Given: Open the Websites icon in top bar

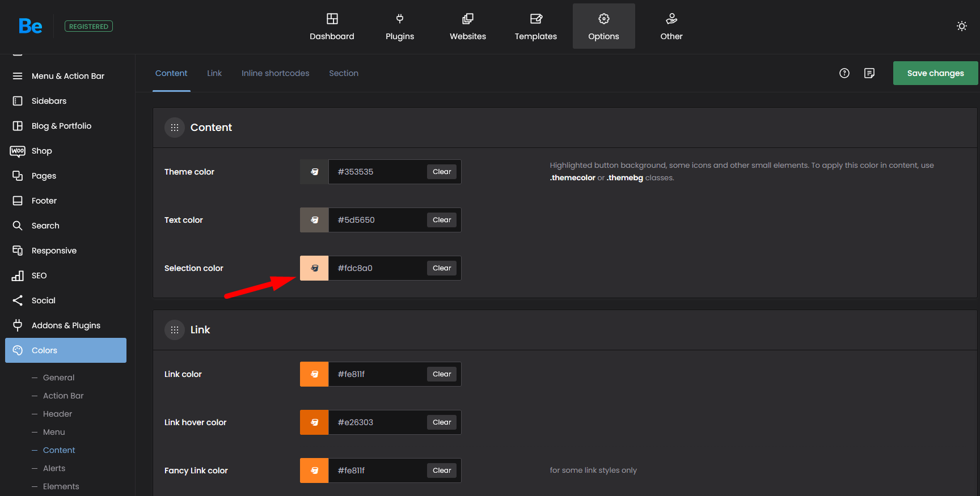Looking at the screenshot, I should [468, 19].
